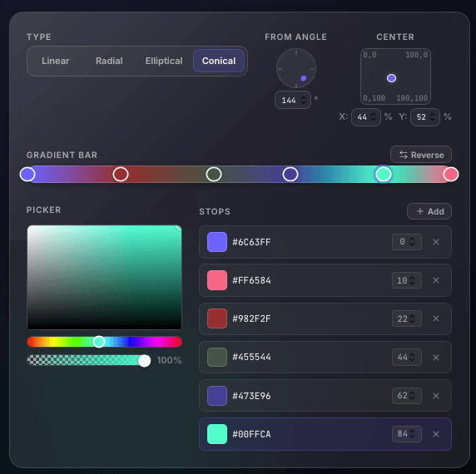Screen dimensions: 476x474
Task: Click the #6C63FF hex code text
Action: pos(251,242)
